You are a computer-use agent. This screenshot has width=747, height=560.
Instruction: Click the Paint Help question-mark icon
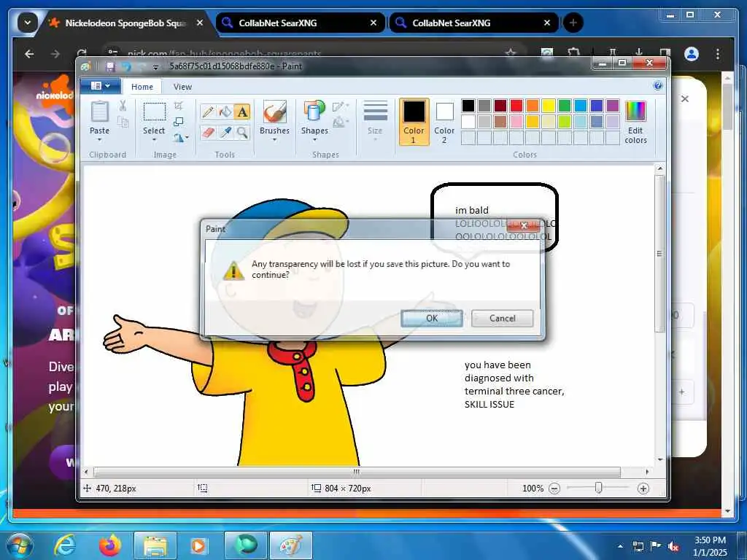[x=658, y=86]
